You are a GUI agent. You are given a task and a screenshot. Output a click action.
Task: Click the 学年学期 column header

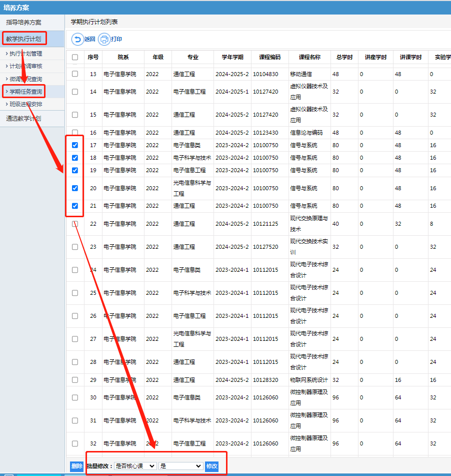coord(231,58)
